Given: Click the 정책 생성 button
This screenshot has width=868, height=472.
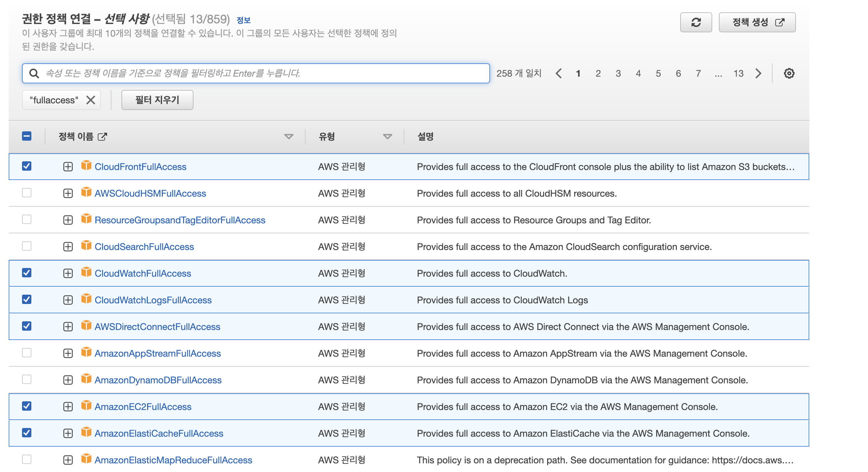Looking at the screenshot, I should [757, 22].
